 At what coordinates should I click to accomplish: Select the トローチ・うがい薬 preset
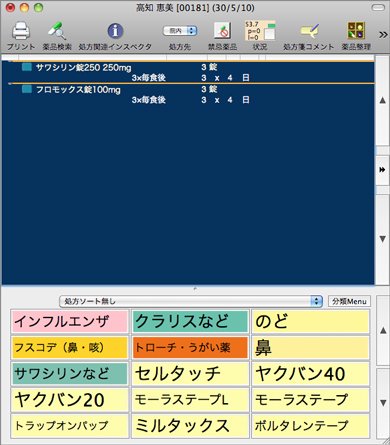click(190, 348)
